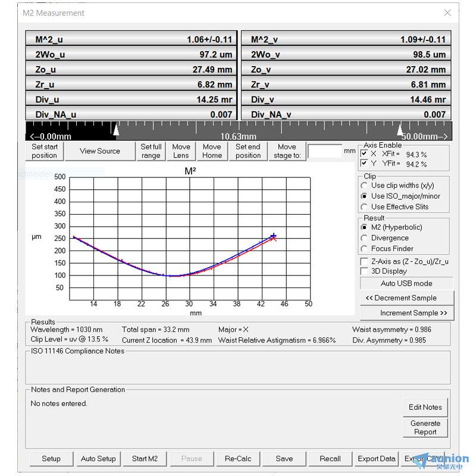Viewport: 476px width, 476px height.
Task: Click Re-Calc to recalculate results
Action: click(x=238, y=459)
